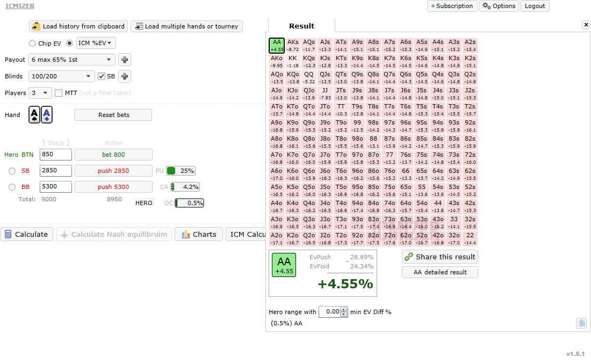This screenshot has width=591, height=364.
Task: Uncheck the SB checkbox
Action: pyautogui.click(x=102, y=76)
